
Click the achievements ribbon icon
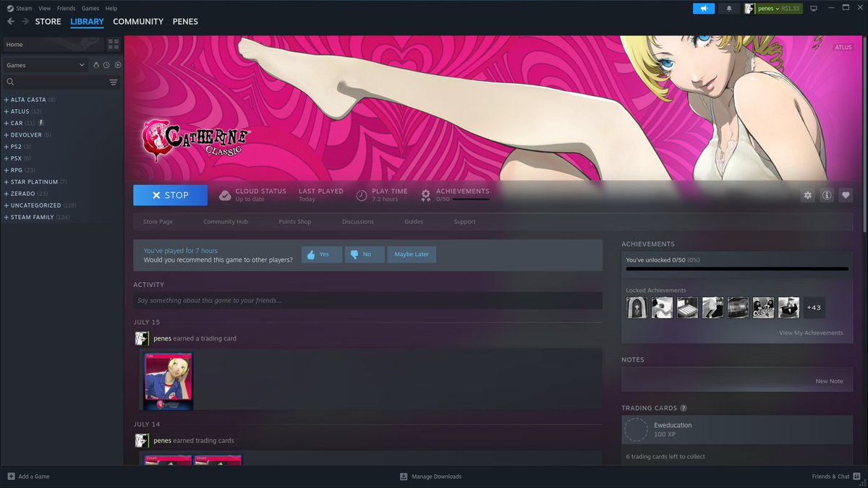tap(426, 195)
